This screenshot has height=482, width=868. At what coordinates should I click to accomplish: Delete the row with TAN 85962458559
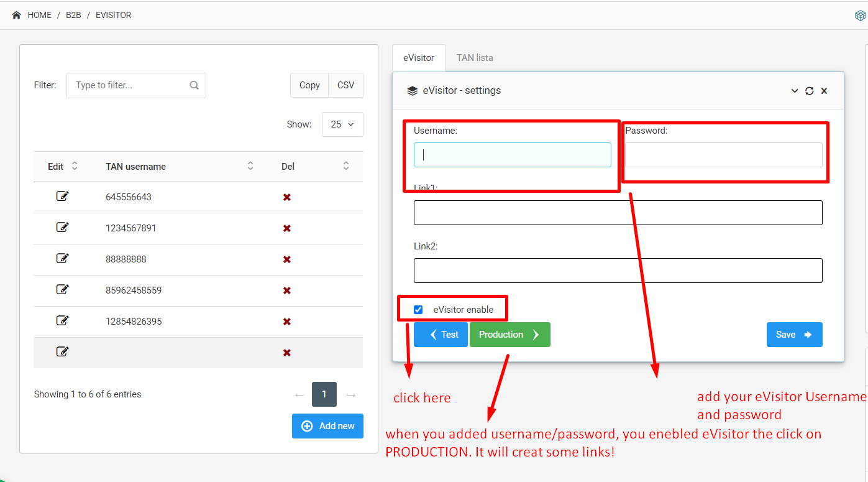pyautogui.click(x=287, y=290)
